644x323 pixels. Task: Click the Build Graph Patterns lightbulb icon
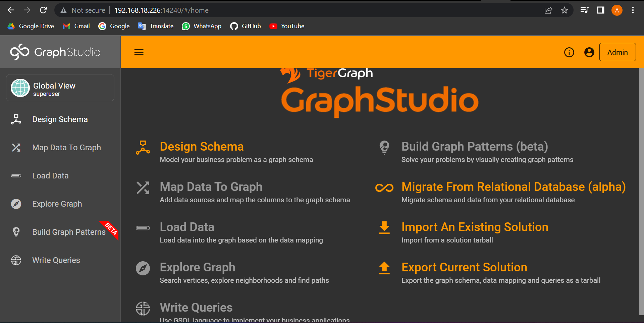click(16, 232)
